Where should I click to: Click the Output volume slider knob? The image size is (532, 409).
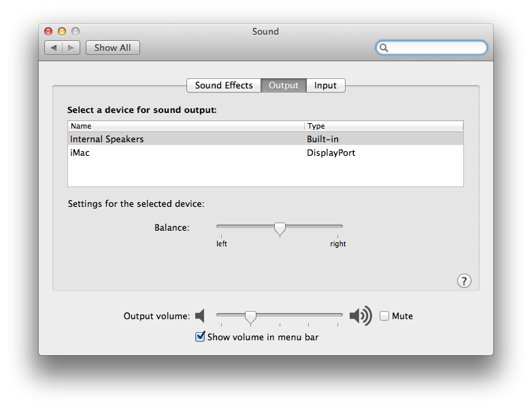tap(250, 316)
